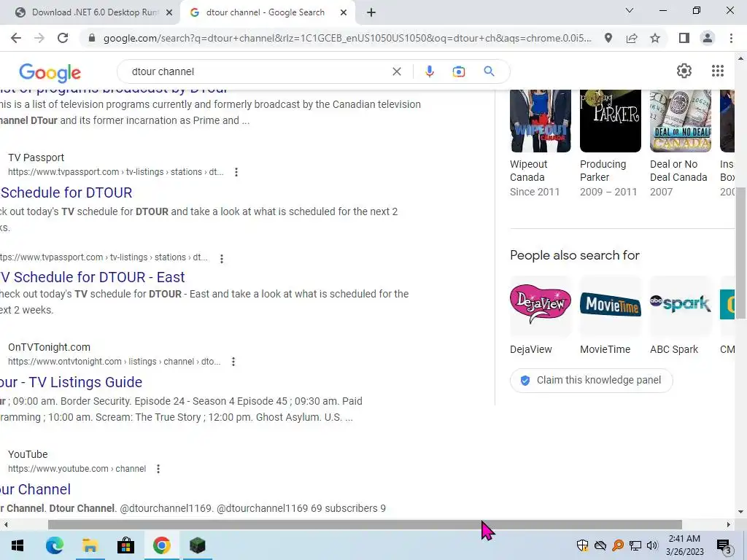This screenshot has width=747, height=560.
Task: Open Windows Start menu
Action: pos(18,545)
